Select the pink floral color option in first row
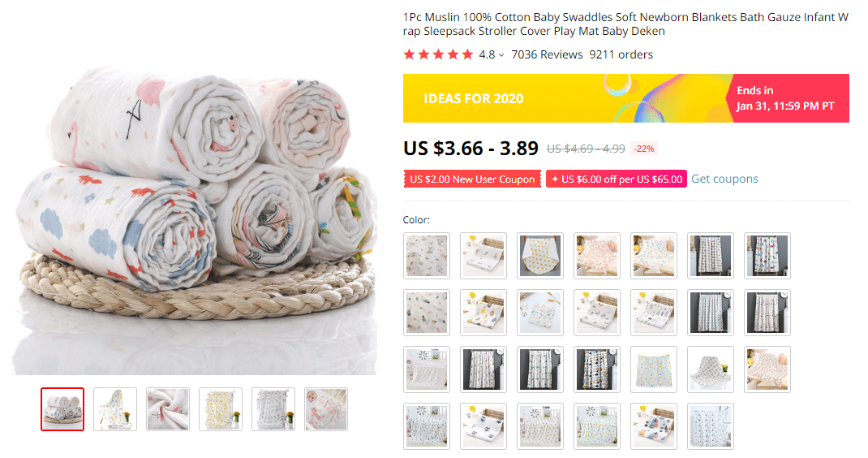868x458 pixels. (x=597, y=256)
